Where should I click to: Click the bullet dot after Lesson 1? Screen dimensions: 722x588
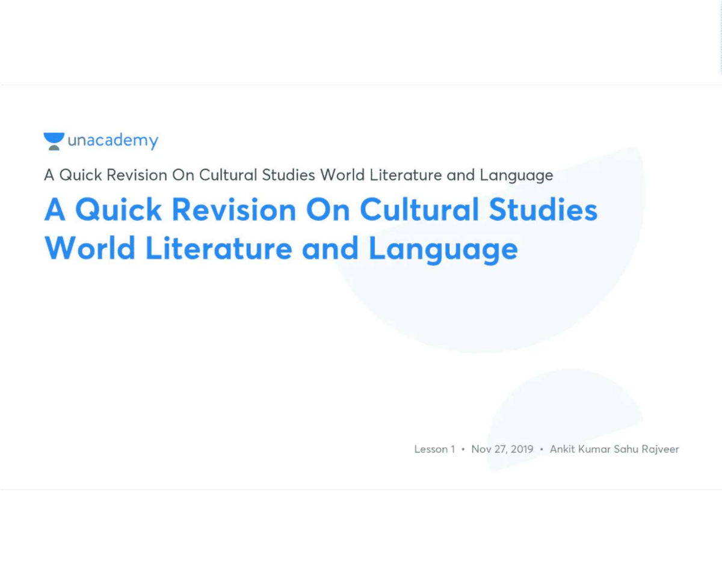462,449
